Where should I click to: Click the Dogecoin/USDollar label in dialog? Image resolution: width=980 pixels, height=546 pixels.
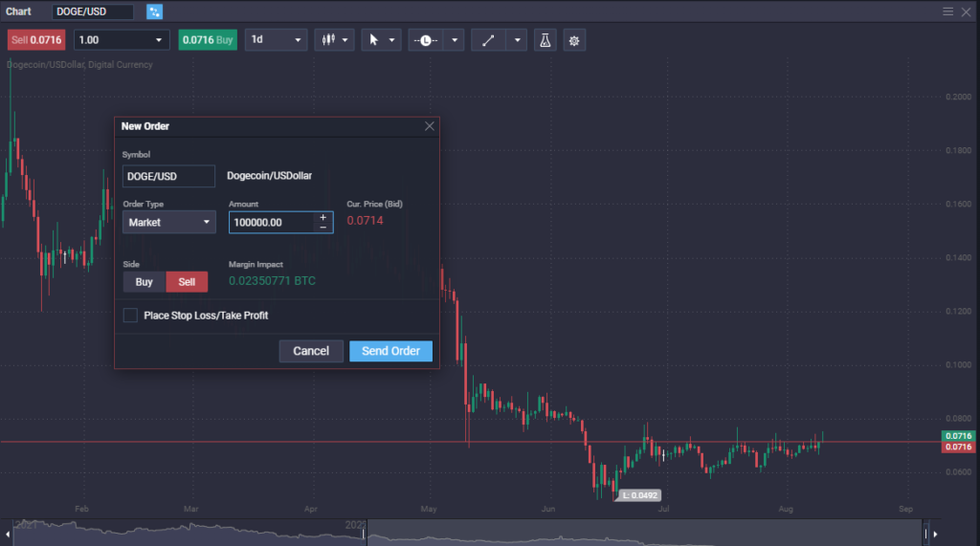269,176
